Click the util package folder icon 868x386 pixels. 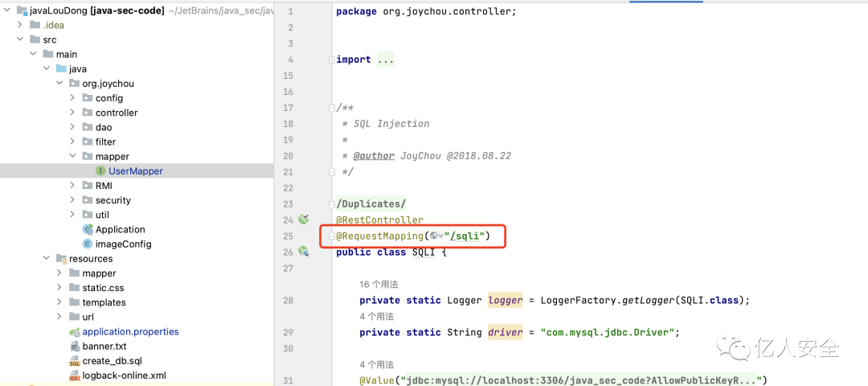(x=87, y=215)
